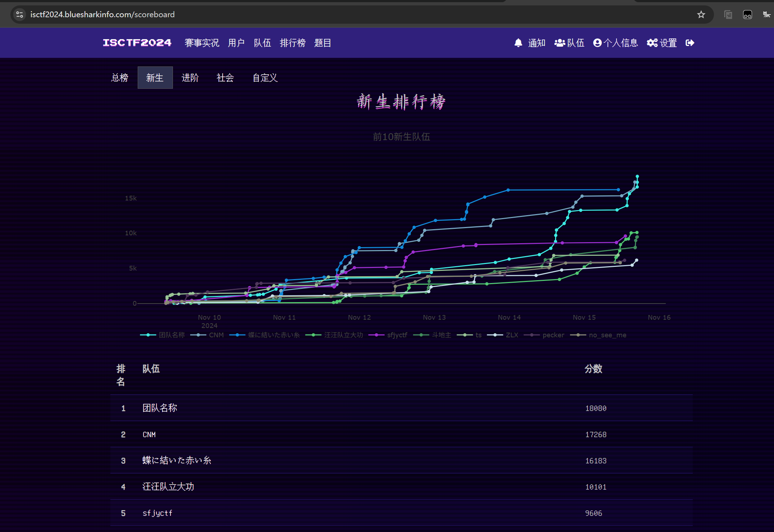Click the browser extension mask icon
Viewport: 774px width, 532px height.
pos(747,15)
